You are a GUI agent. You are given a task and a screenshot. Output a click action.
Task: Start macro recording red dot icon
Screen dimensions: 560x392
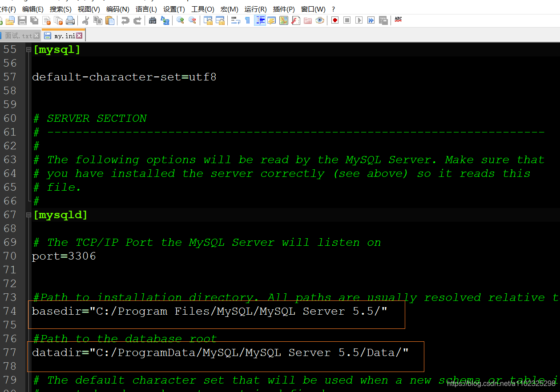pyautogui.click(x=335, y=20)
